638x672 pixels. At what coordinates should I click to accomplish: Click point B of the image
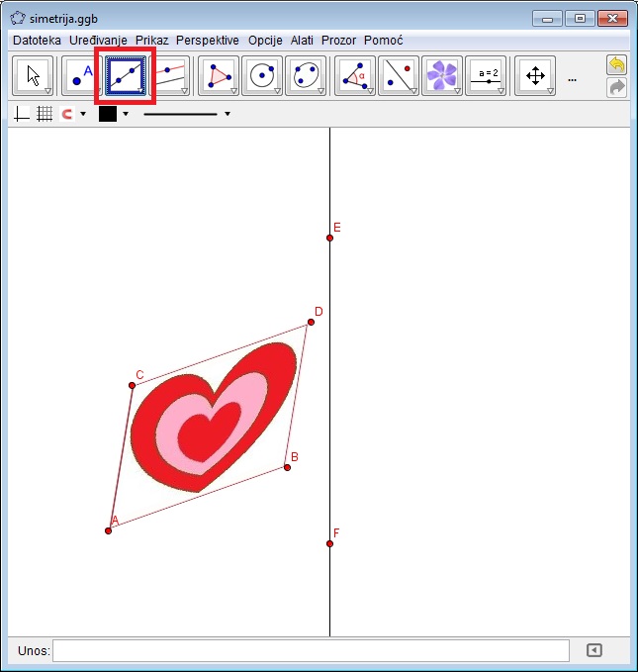coord(288,467)
